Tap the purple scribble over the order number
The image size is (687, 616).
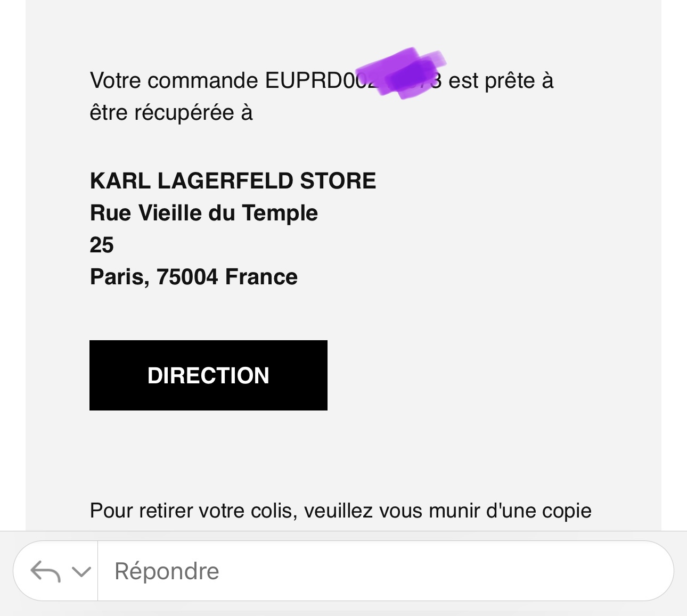(x=401, y=73)
